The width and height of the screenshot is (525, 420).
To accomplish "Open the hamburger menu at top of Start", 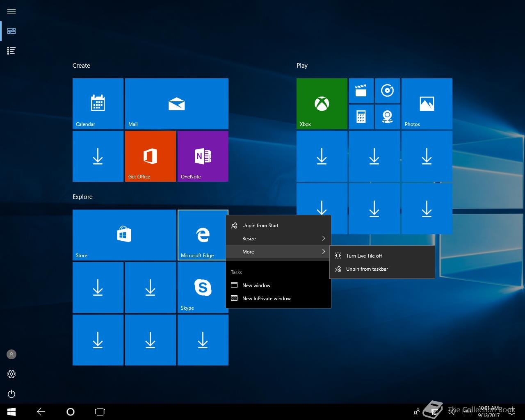I will click(x=11, y=11).
